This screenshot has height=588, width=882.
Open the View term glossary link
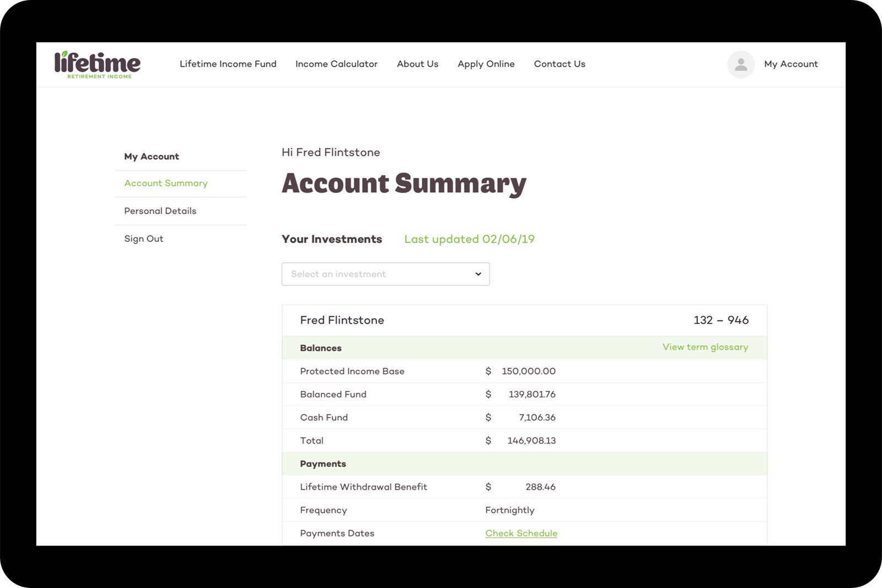(705, 347)
